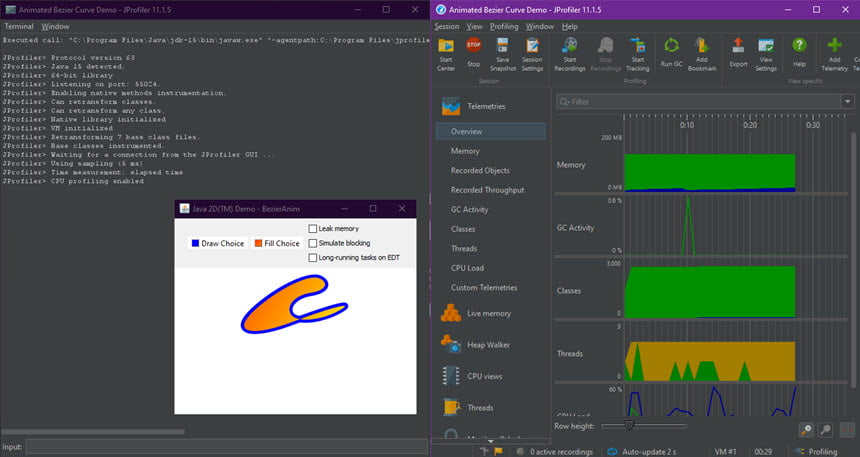Click the Help question mark icon
Screen dimensions: 860x457
tap(799, 45)
